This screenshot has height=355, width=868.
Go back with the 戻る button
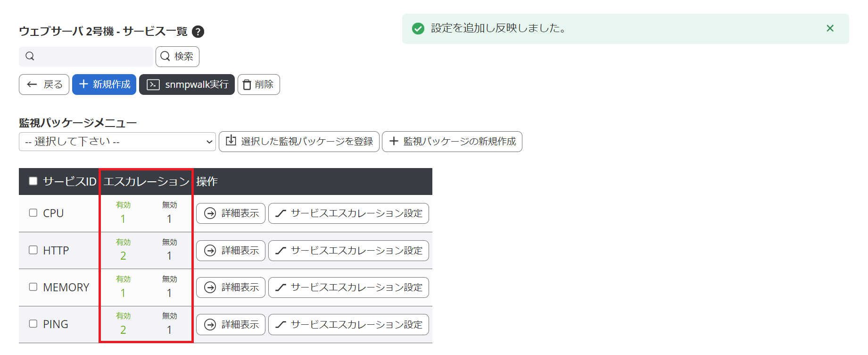(x=44, y=85)
